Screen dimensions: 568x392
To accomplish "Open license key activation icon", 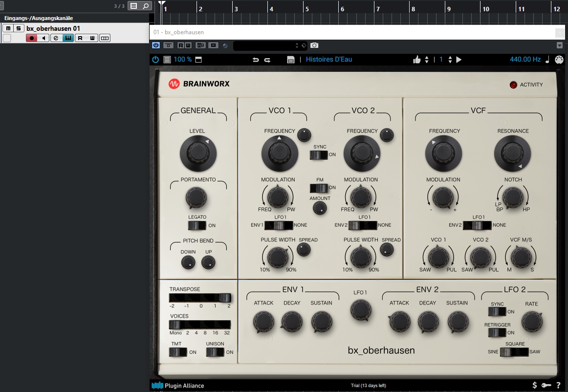I will pyautogui.click(x=546, y=385).
